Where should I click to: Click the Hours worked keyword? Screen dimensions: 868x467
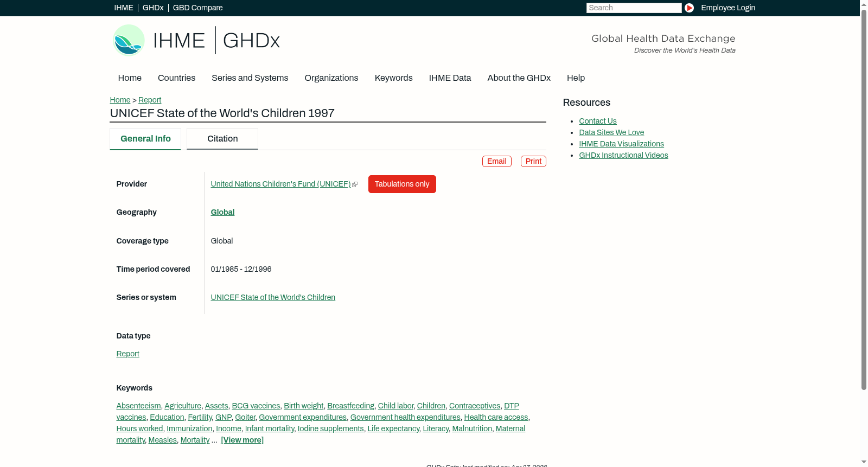pyautogui.click(x=139, y=428)
